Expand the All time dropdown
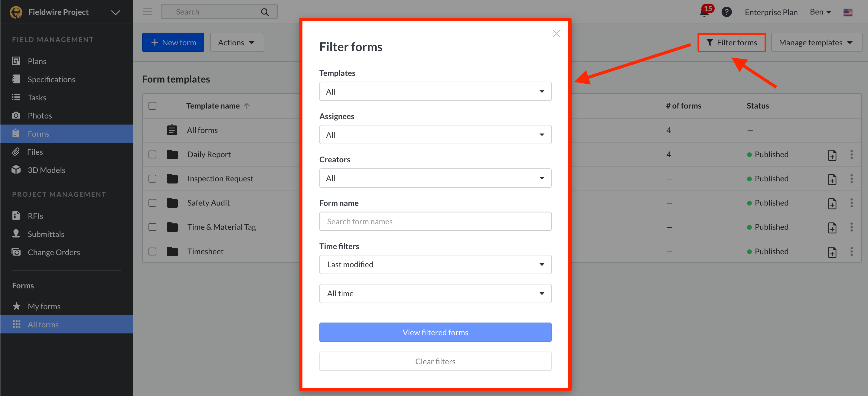868x396 pixels. pos(435,294)
